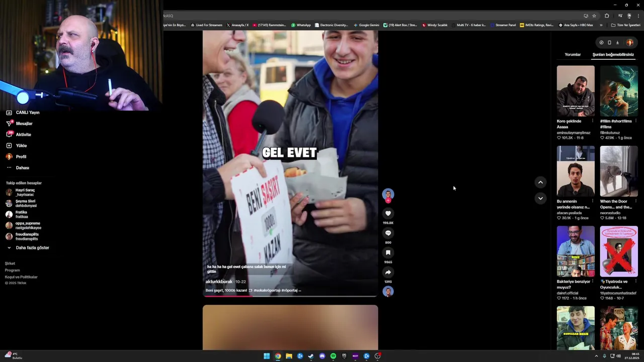
Task: Click download app icon in top-right pill
Action: pos(617,43)
